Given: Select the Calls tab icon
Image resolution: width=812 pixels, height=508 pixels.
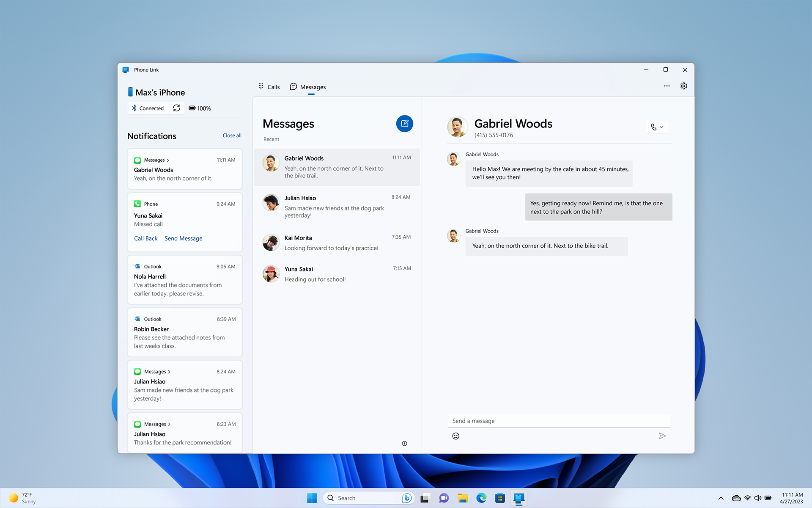Looking at the screenshot, I should tap(261, 87).
